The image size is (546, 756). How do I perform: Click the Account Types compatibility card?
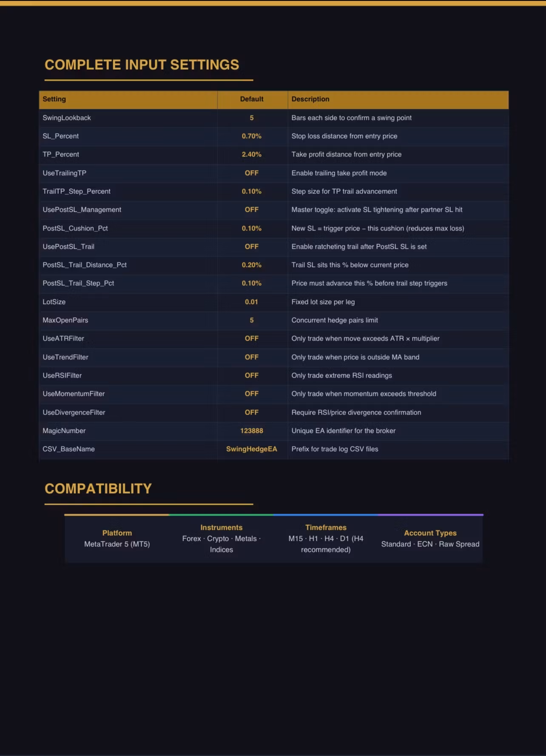coord(430,539)
